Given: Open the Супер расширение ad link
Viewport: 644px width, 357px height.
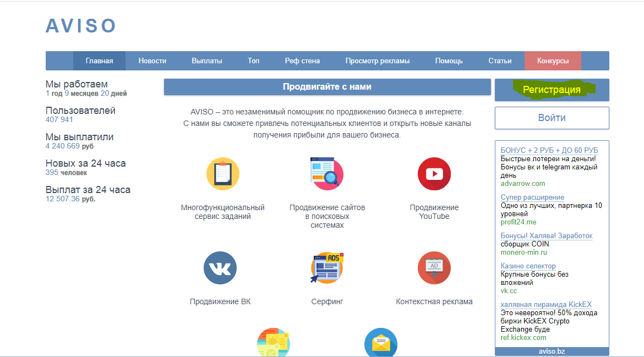Looking at the screenshot, I should pyautogui.click(x=532, y=197).
